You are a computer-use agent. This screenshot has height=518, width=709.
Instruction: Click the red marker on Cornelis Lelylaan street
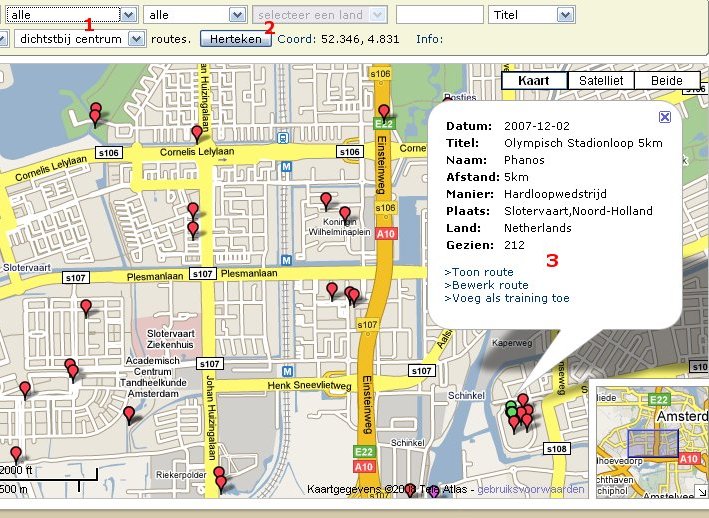(197, 133)
